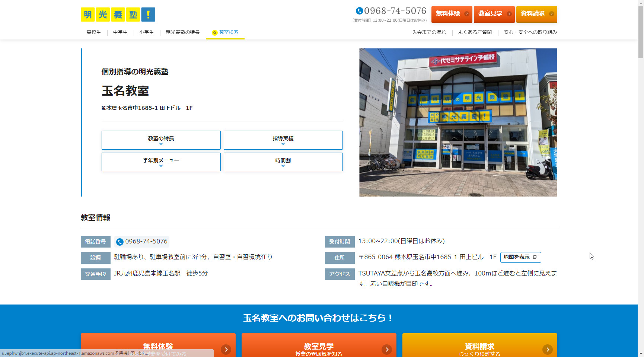Click the 玉名教室へのお問い合わせはこちら！ heading
The height and width of the screenshot is (357, 644).
pyautogui.click(x=319, y=318)
